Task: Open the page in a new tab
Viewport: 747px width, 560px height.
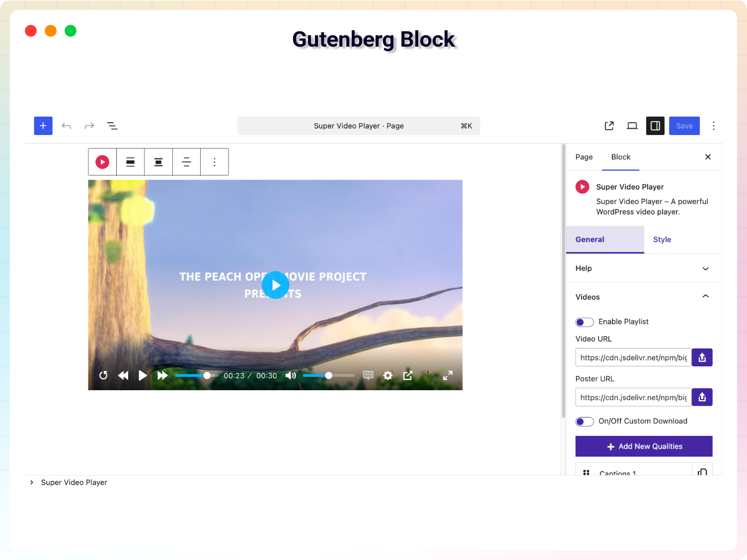Action: coord(609,126)
